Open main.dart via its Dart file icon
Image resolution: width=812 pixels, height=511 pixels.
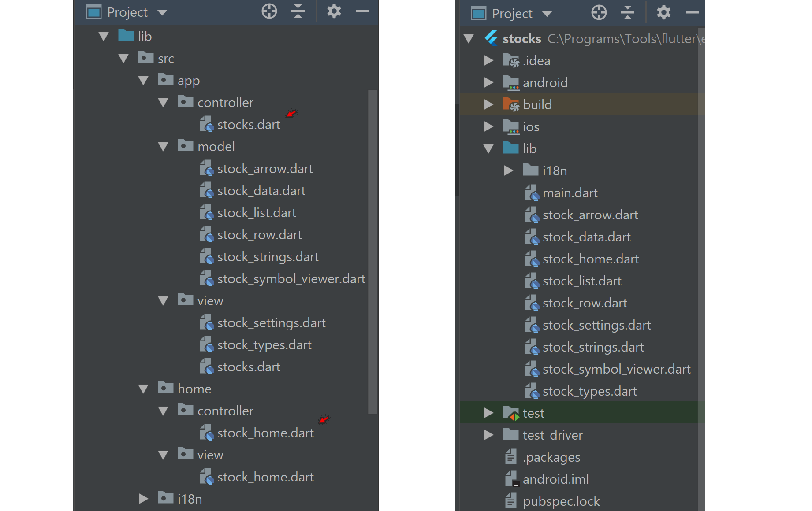[532, 193]
